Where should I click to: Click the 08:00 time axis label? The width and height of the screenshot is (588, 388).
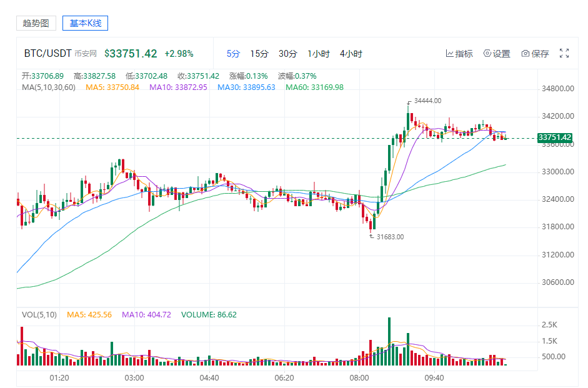click(x=359, y=377)
